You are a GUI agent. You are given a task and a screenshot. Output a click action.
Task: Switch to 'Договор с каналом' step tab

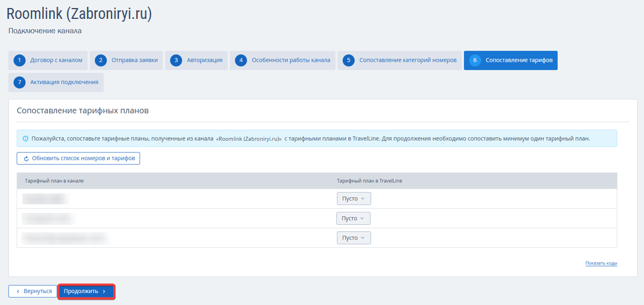[56, 60]
